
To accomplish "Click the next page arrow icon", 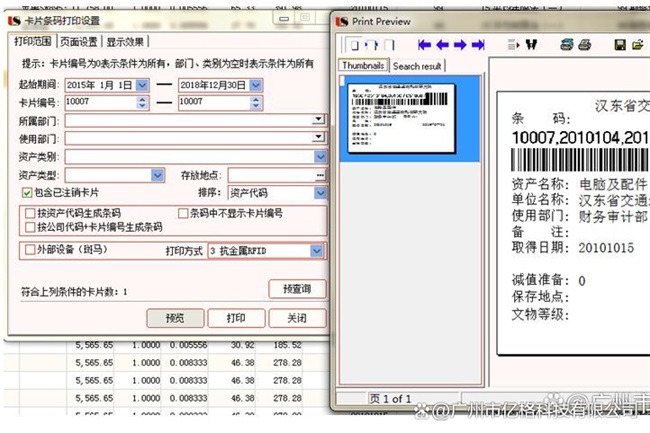I will [459, 45].
